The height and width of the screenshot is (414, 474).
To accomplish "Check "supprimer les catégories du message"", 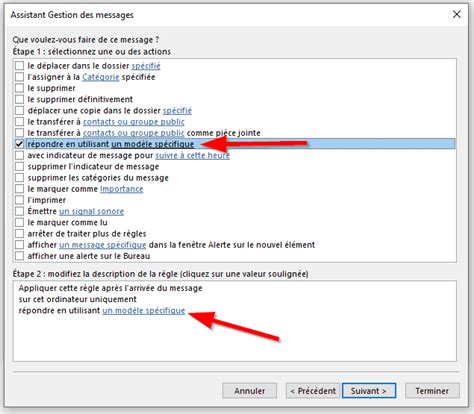I will coord(19,178).
